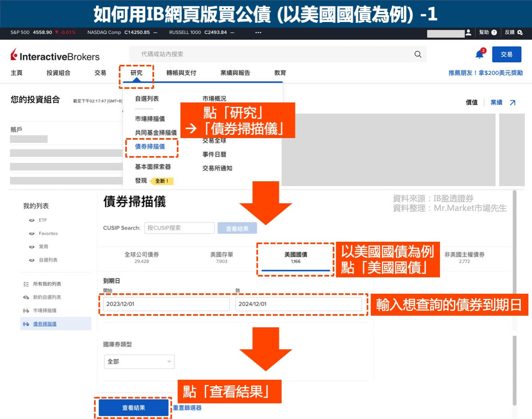This screenshot has height=419, width=532.
Task: Open the 研究 menu tab
Action: click(136, 73)
